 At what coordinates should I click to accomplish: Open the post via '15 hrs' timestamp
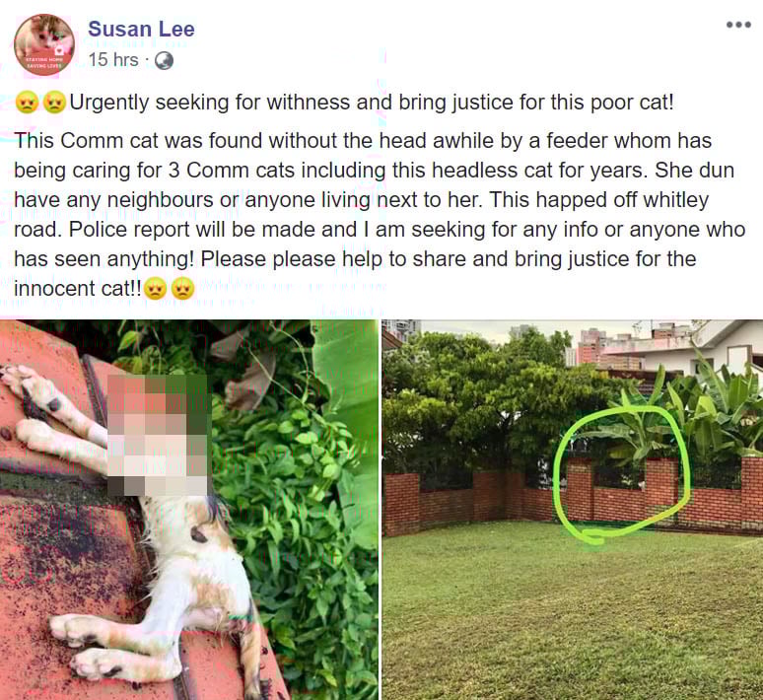tap(113, 60)
